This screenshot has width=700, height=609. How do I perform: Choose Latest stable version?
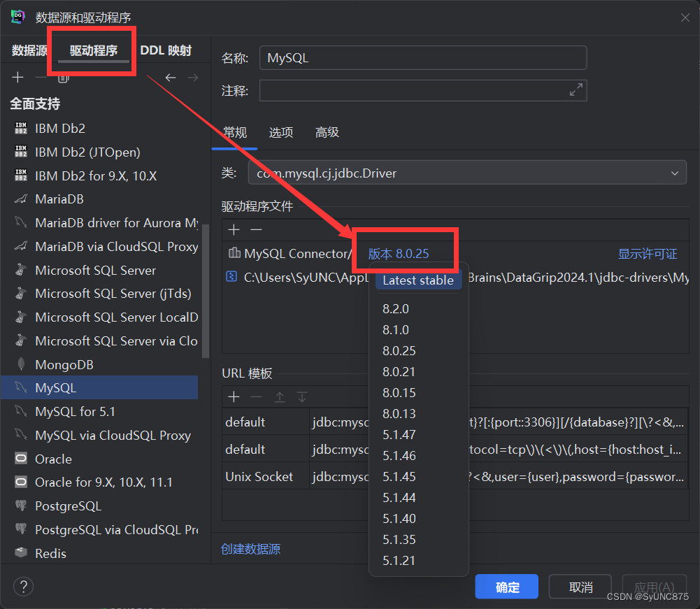click(418, 280)
